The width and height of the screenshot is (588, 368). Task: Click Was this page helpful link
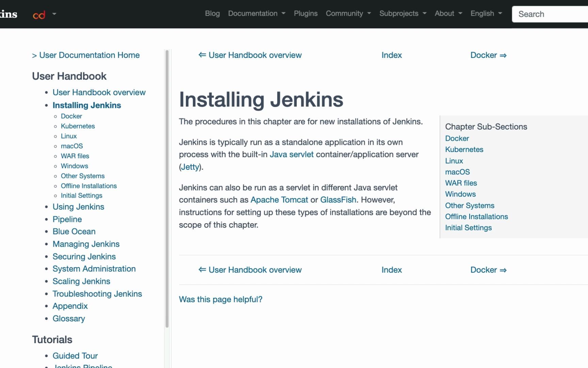coord(220,299)
